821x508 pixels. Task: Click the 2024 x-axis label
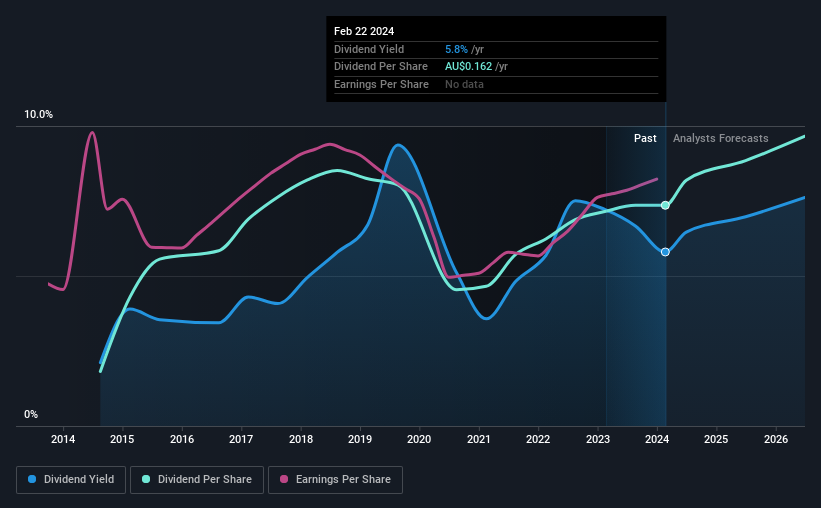coord(657,439)
